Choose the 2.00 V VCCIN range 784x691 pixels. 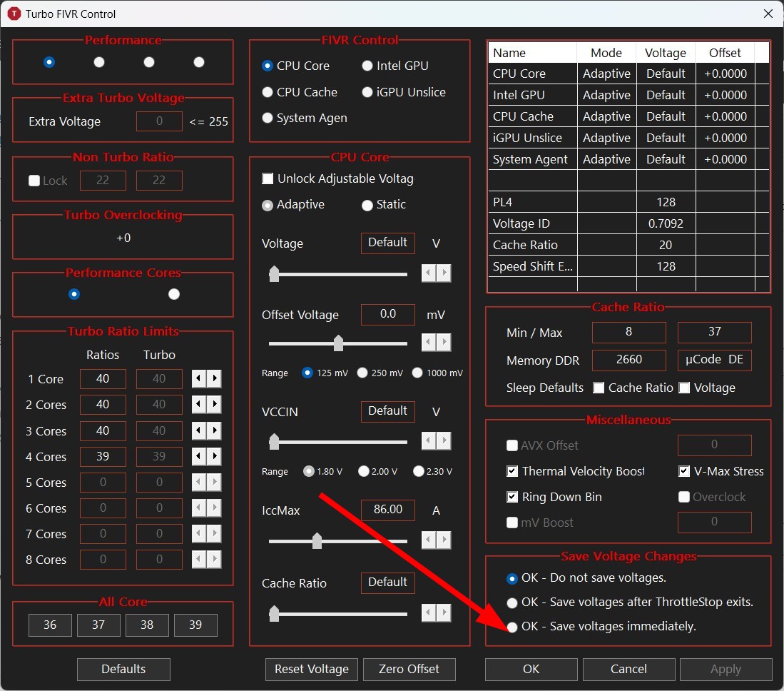(x=364, y=471)
